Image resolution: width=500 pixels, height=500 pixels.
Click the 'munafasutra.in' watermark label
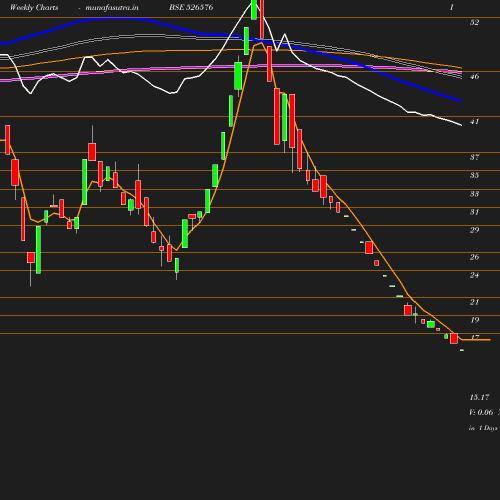[112, 7]
